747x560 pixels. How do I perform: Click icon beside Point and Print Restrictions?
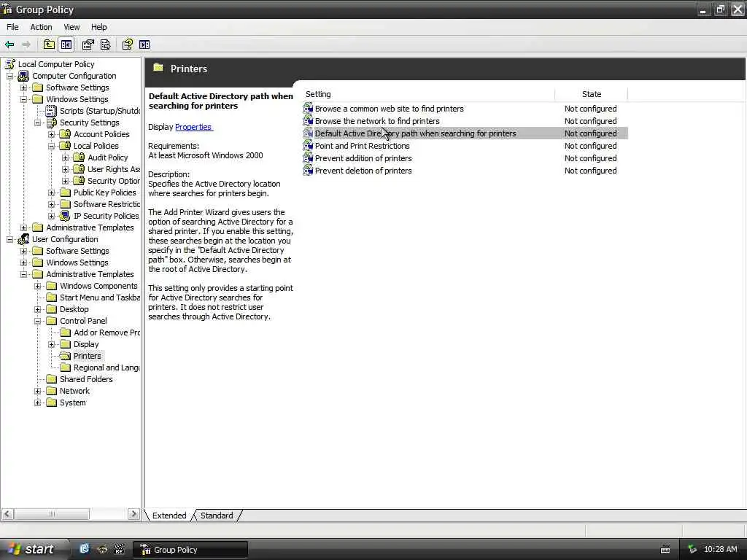309,146
